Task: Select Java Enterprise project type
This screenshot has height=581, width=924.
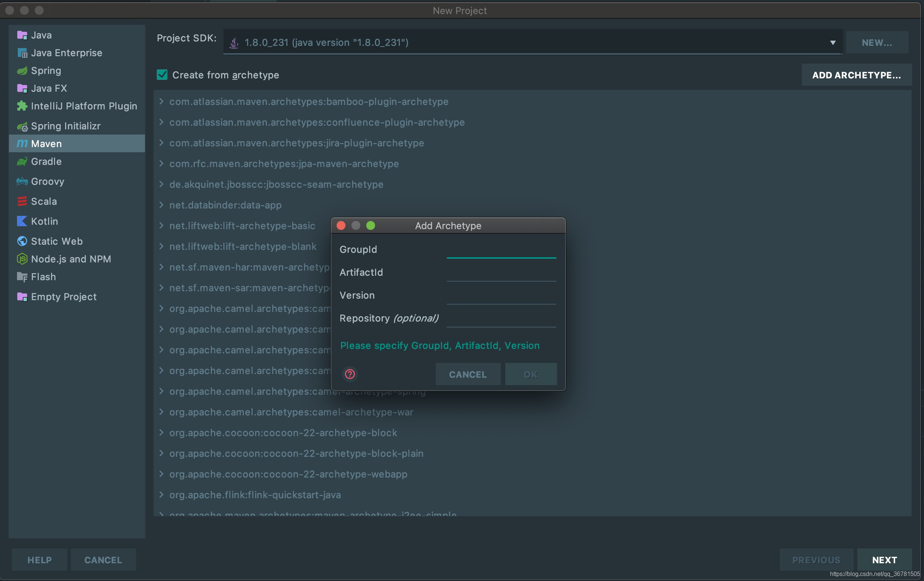Action: coord(77,53)
